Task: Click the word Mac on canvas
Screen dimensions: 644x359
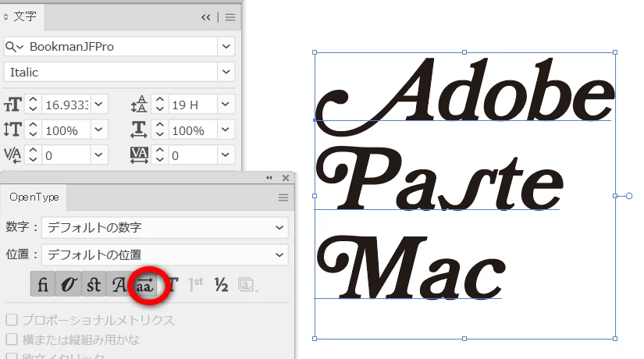Action: [411, 267]
